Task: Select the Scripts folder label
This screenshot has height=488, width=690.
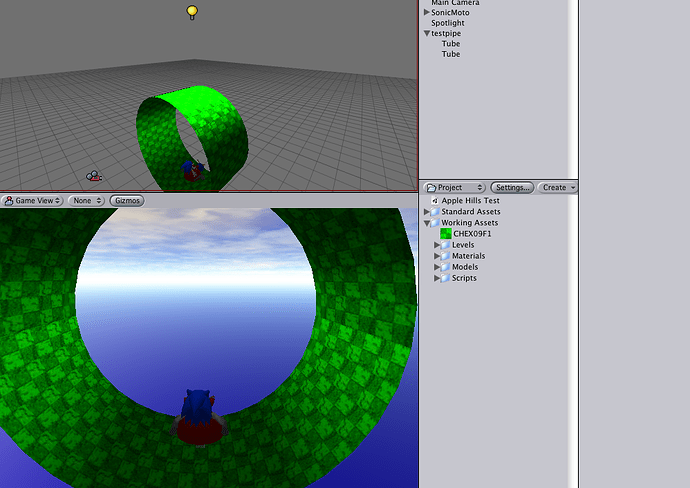Action: tap(464, 278)
